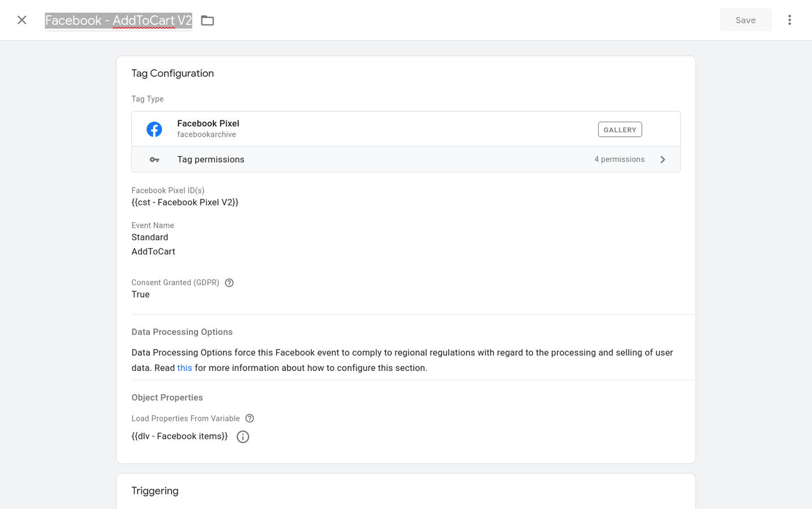Click the GALLERY badge button
This screenshot has height=509, width=812.
point(620,130)
